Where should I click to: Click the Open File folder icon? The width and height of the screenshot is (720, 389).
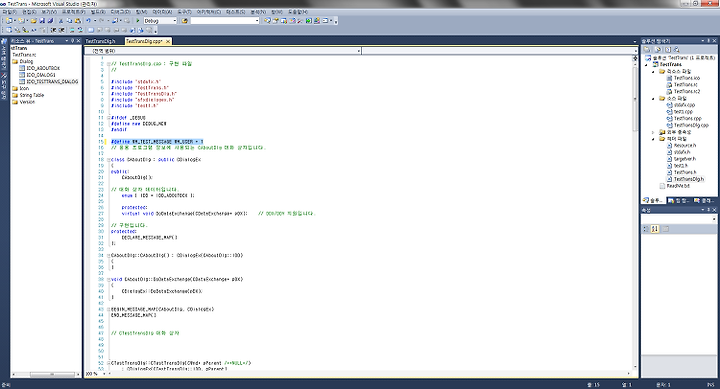point(34,21)
